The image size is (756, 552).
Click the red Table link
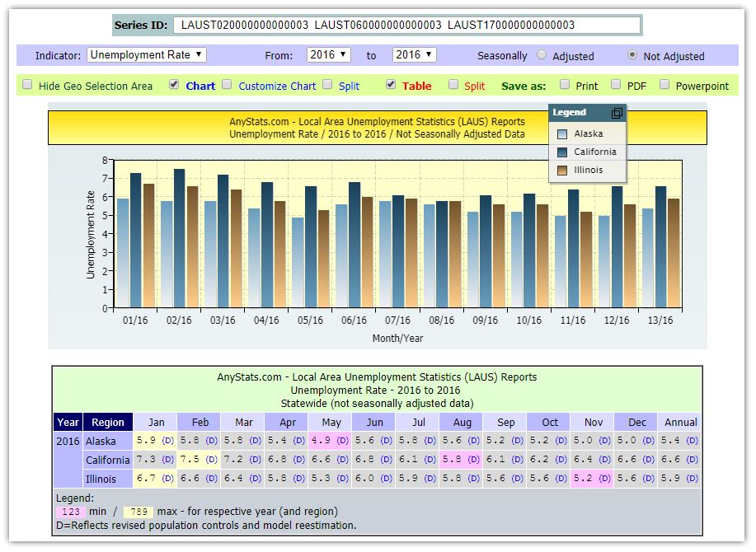[x=417, y=87]
